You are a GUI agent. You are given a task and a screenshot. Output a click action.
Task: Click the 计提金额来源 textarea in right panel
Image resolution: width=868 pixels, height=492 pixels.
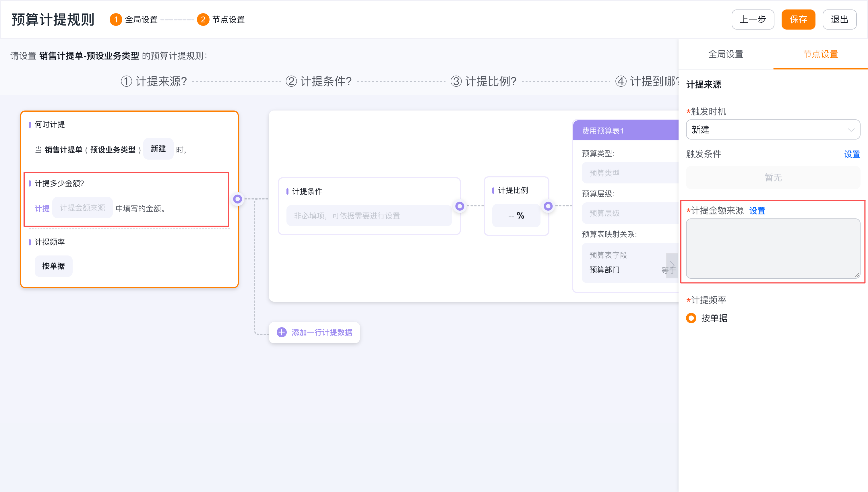[x=773, y=248]
